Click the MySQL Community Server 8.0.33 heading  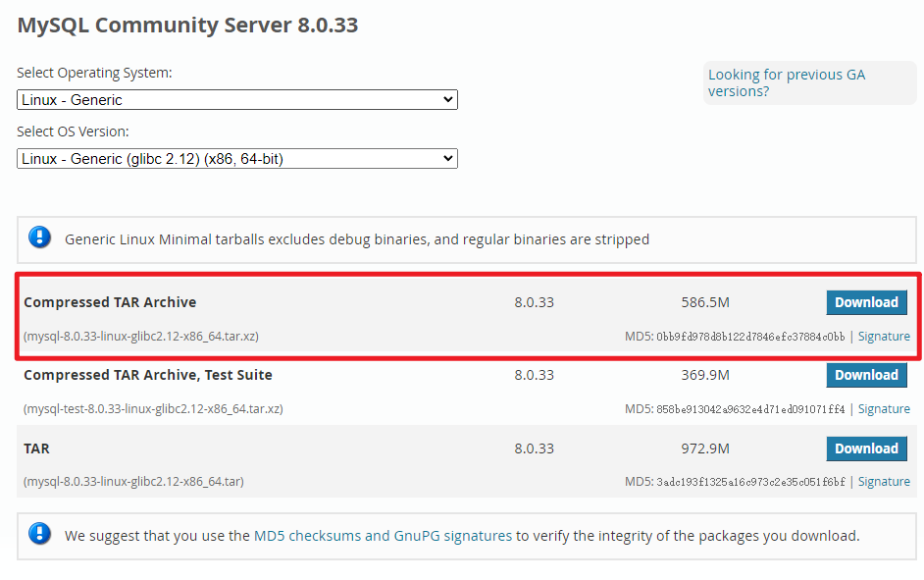click(187, 26)
